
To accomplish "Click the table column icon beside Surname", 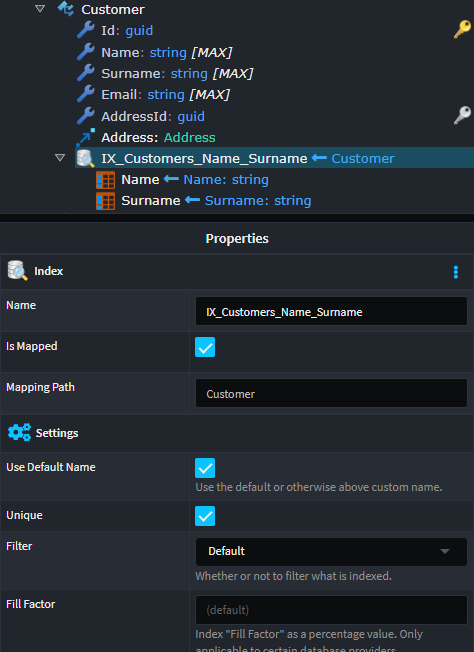I will tap(106, 201).
